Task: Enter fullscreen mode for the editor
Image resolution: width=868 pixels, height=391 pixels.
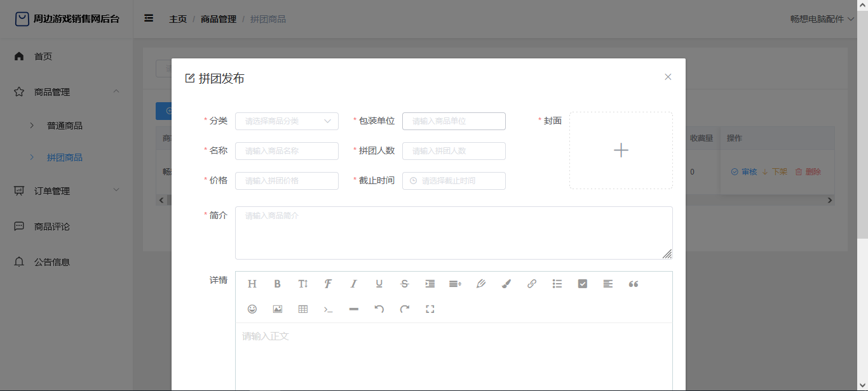Action: (x=430, y=309)
